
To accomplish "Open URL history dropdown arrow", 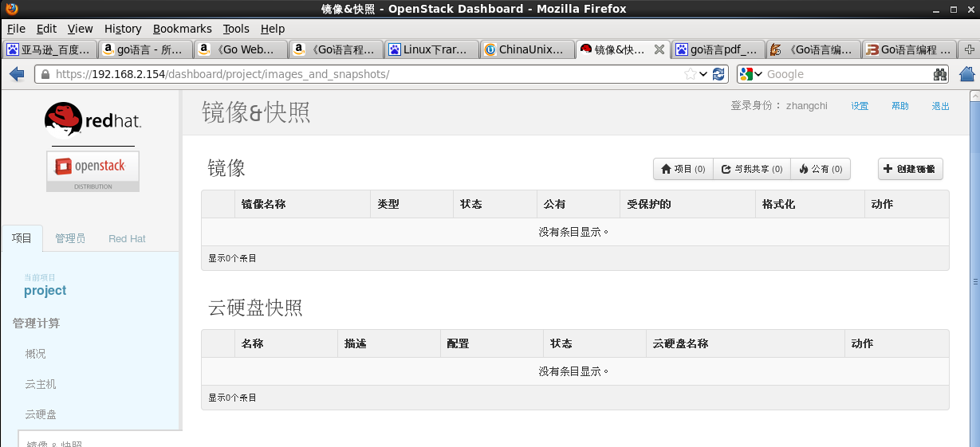I will point(703,74).
